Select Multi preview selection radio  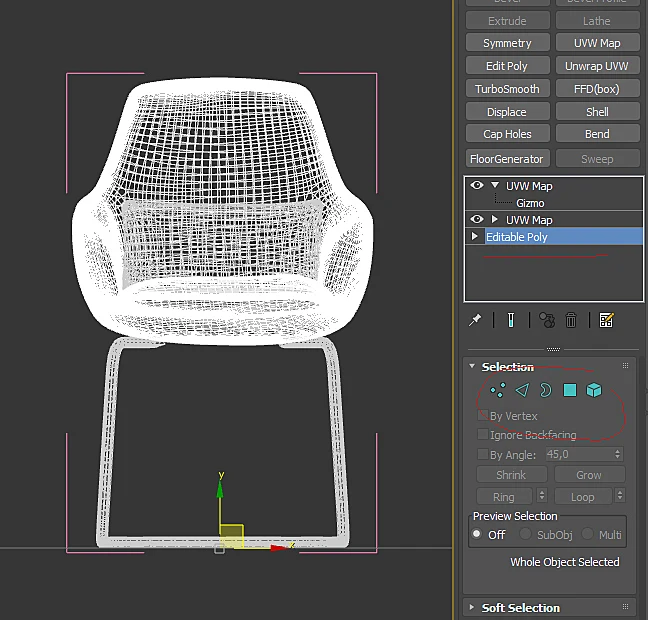[587, 534]
